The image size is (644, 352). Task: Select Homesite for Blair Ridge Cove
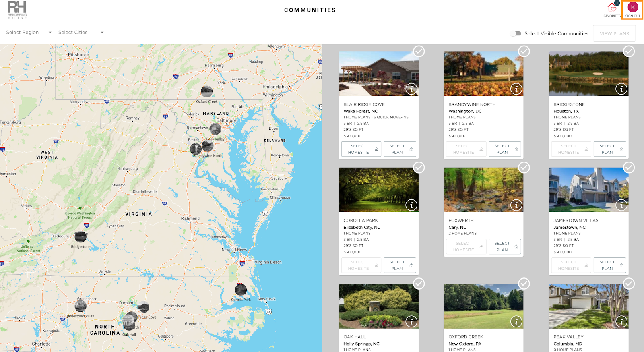click(x=361, y=149)
